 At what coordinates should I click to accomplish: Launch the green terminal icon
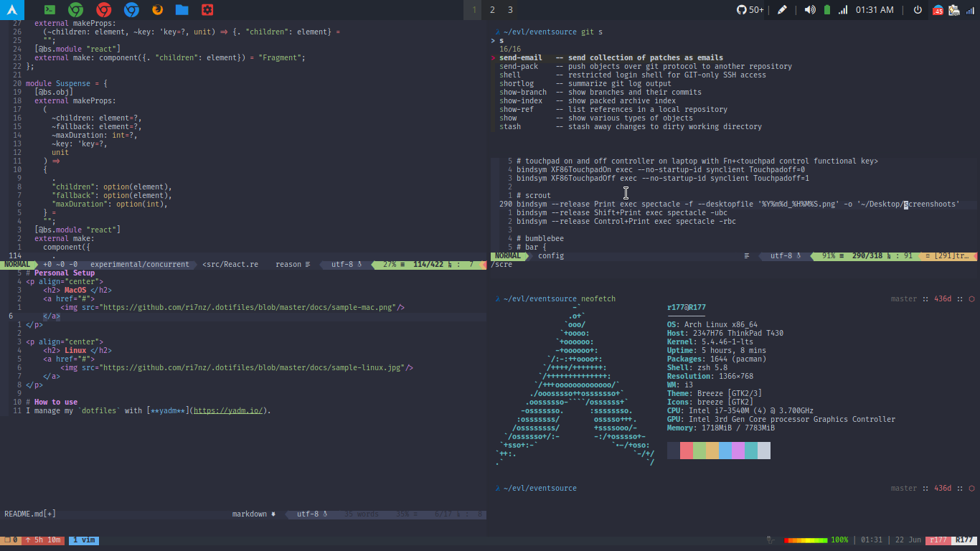[50, 9]
